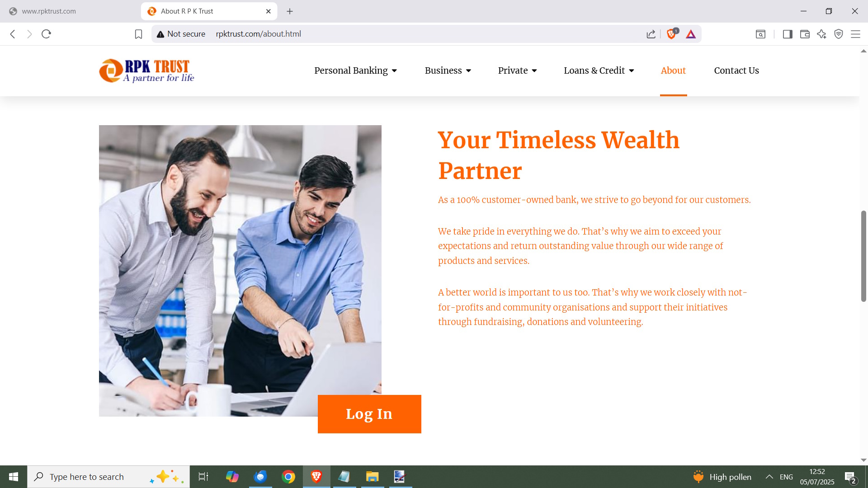Image resolution: width=868 pixels, height=488 pixels.
Task: Bookmark this page with bookmark icon
Action: tap(138, 34)
